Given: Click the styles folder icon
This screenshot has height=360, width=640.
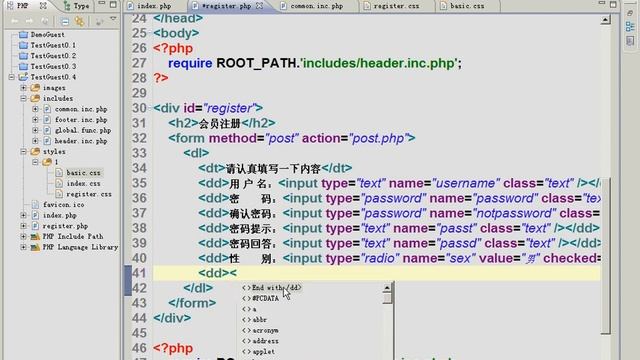Looking at the screenshot, I should pos(36,151).
